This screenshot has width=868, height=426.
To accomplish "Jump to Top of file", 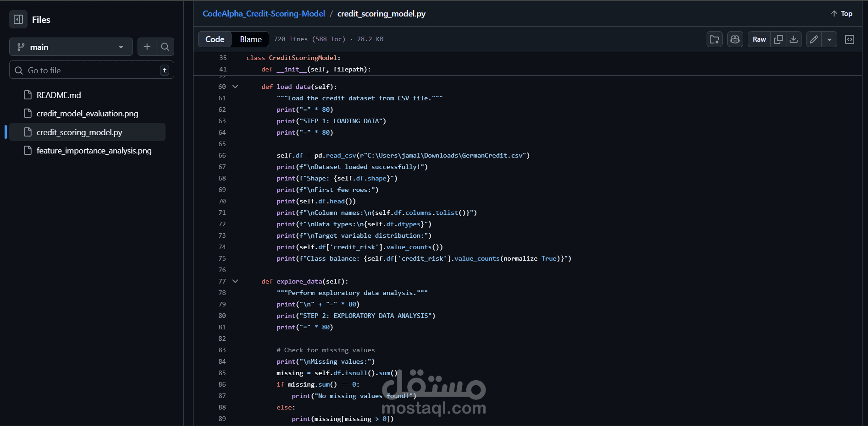I will pyautogui.click(x=841, y=14).
